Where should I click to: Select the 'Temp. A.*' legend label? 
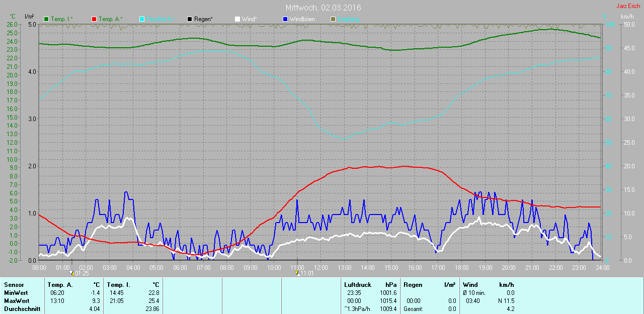(110, 19)
